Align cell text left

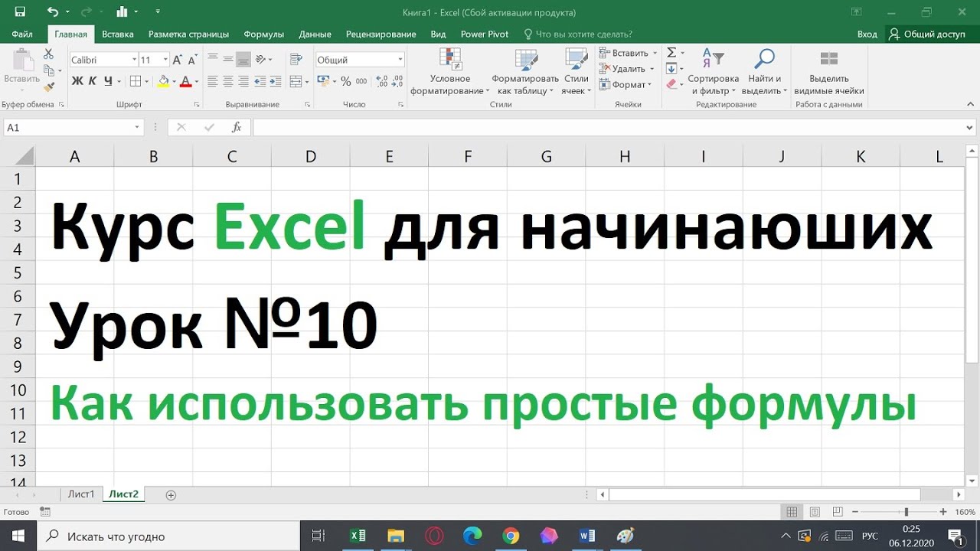[213, 81]
